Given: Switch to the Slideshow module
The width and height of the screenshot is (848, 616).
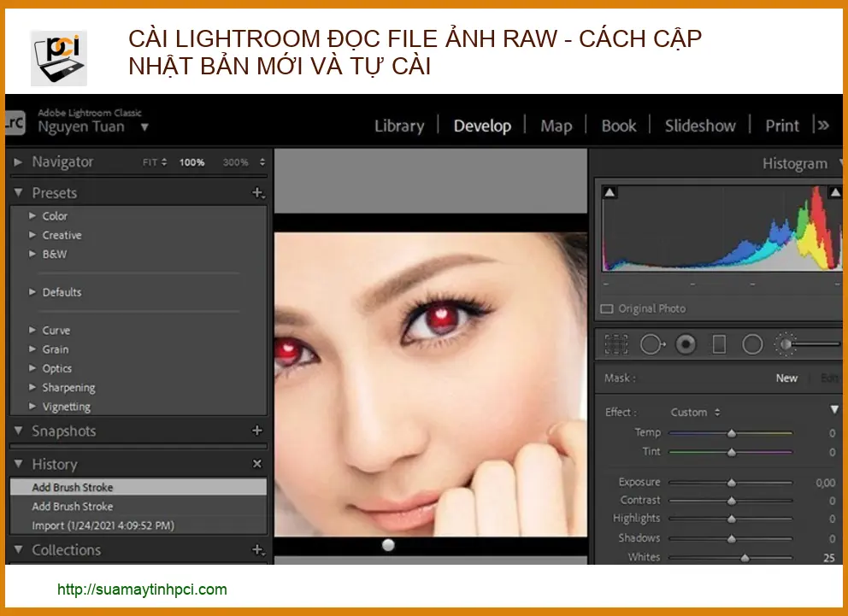Looking at the screenshot, I should pos(700,126).
